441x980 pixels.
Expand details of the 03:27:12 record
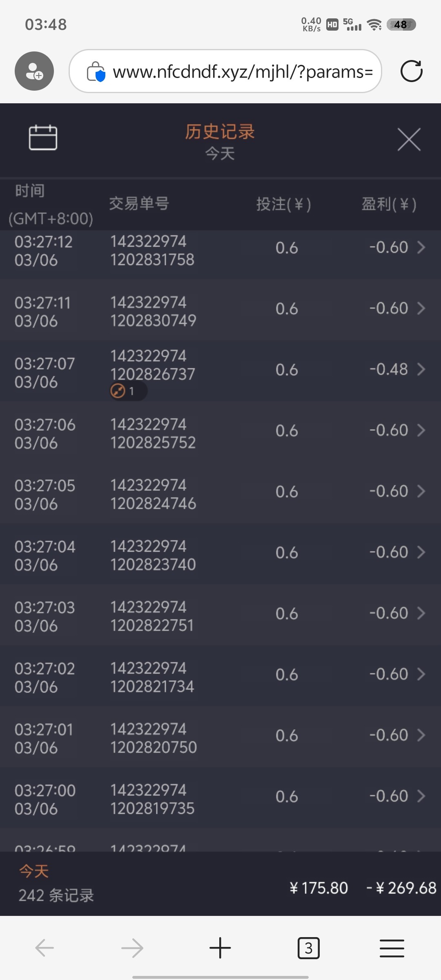click(421, 247)
